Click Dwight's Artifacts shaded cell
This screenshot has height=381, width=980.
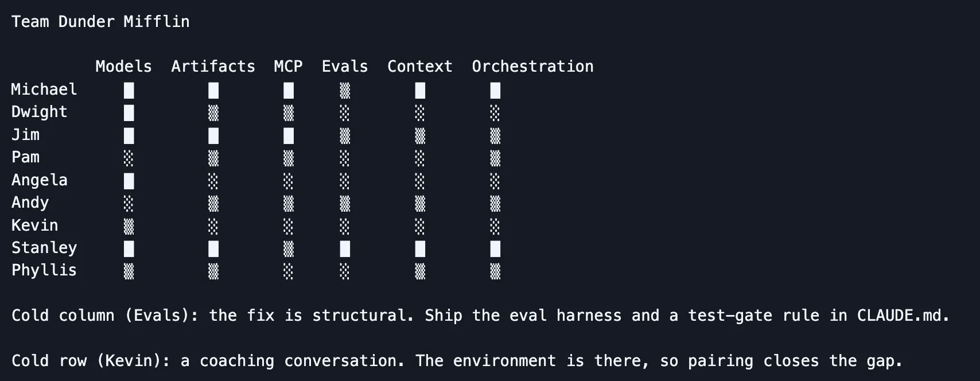(213, 112)
